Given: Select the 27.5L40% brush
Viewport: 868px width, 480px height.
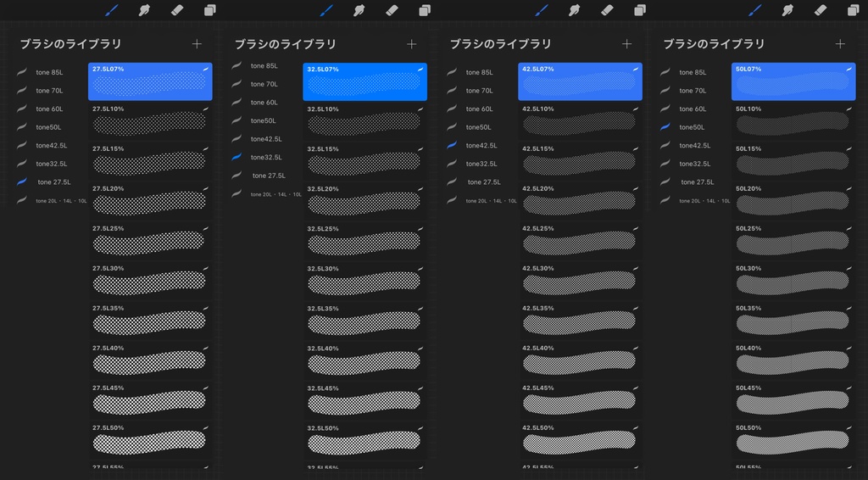Looking at the screenshot, I should click(150, 360).
